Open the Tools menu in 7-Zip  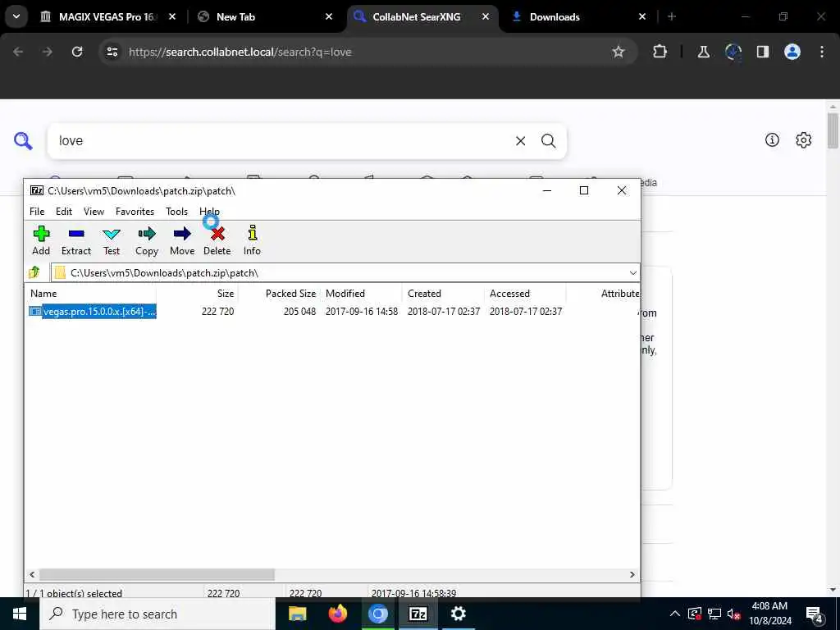click(x=177, y=212)
